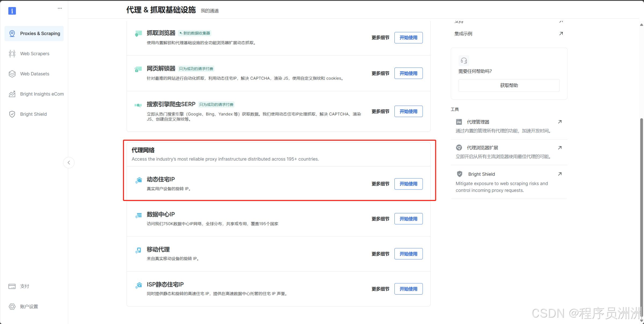Open 支付 billing menu item

[34, 286]
